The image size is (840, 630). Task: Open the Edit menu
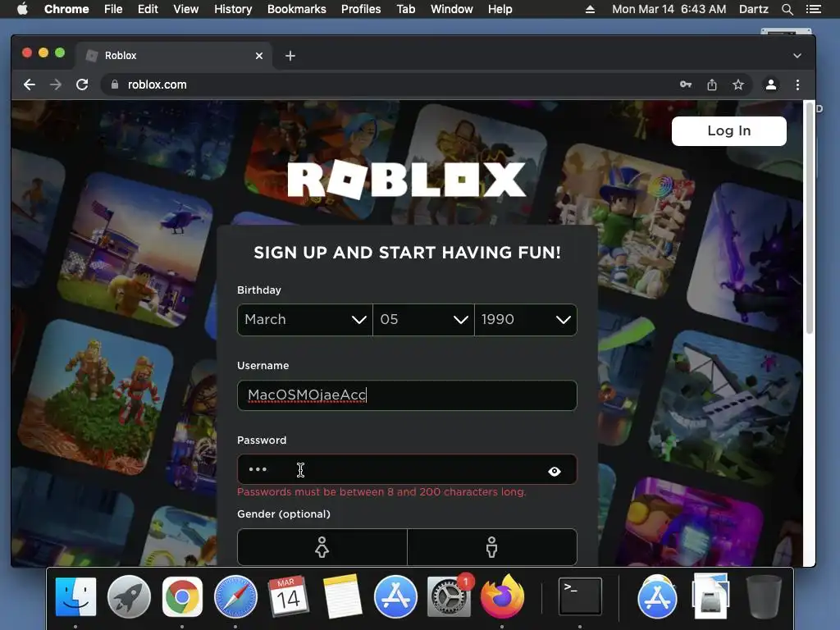click(x=148, y=9)
